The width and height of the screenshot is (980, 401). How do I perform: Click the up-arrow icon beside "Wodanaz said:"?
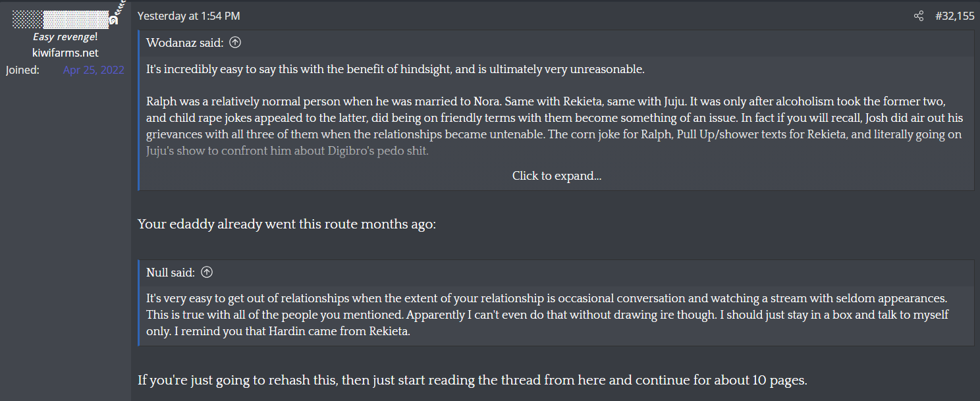pyautogui.click(x=235, y=43)
